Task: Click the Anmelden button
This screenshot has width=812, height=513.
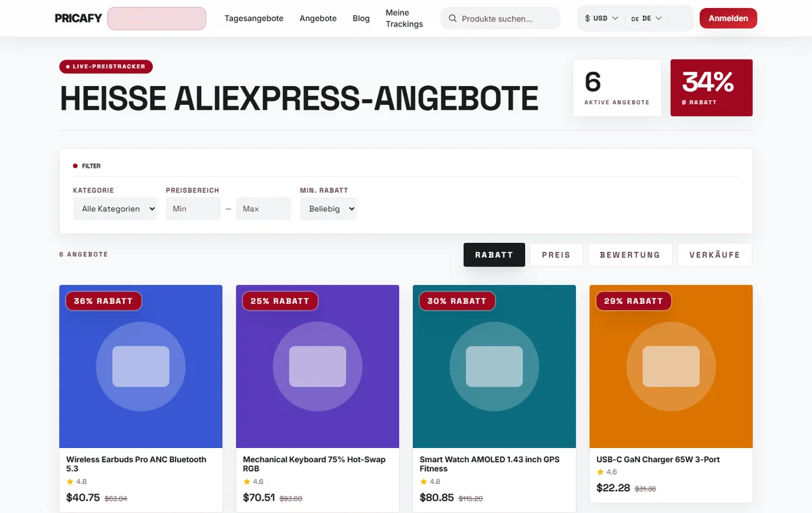Action: [x=728, y=18]
